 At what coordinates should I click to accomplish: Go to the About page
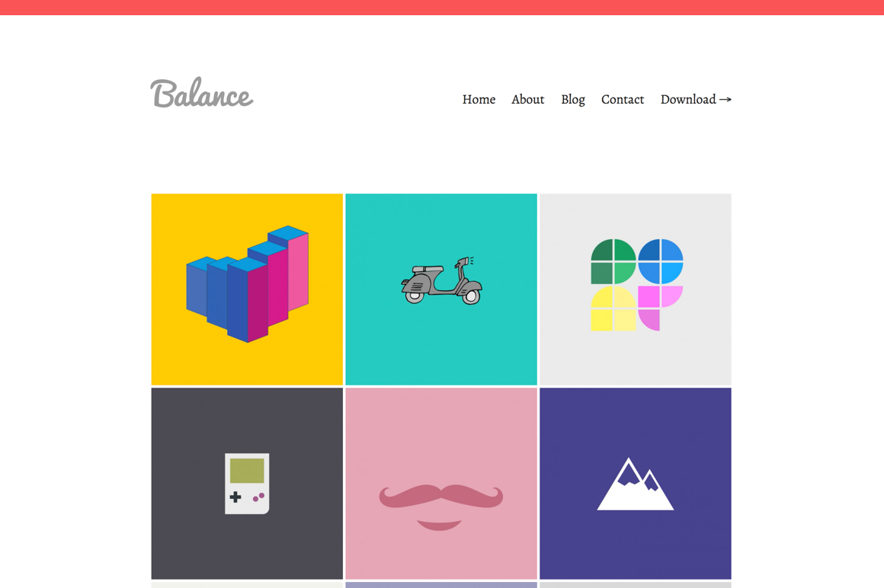pyautogui.click(x=527, y=100)
